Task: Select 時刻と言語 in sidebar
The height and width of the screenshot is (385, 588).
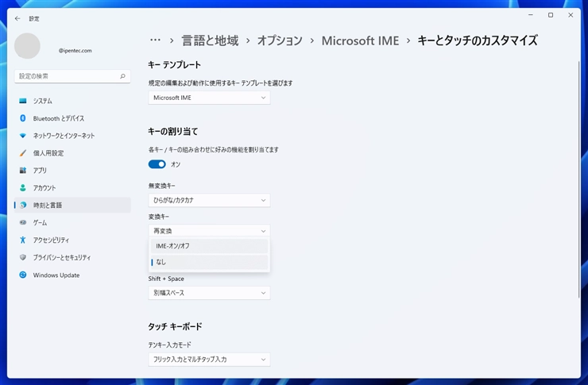Action: 72,206
